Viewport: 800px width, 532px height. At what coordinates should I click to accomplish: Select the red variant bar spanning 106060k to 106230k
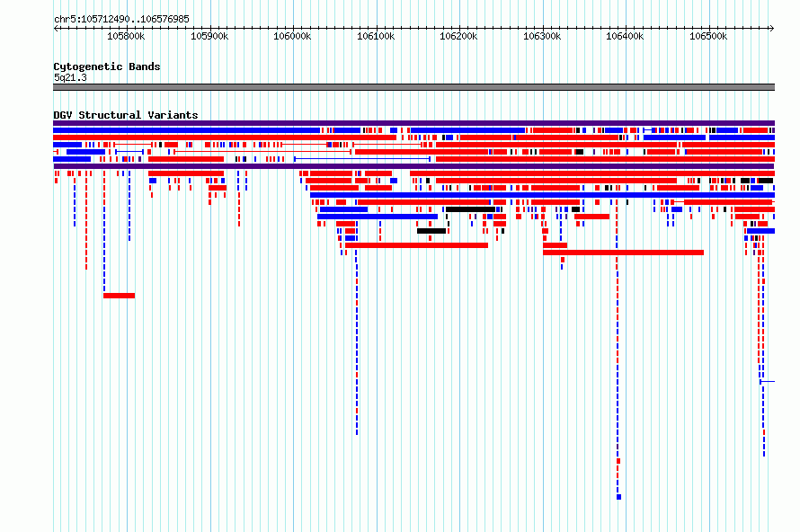click(416, 245)
